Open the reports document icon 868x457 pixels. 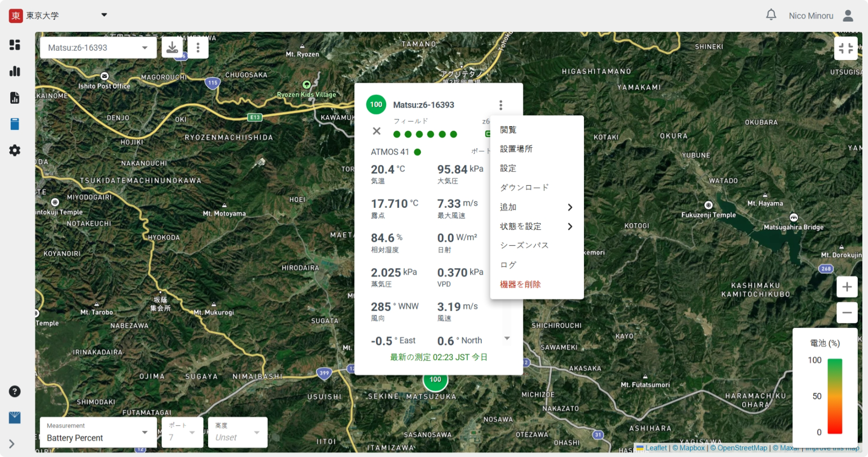click(x=15, y=98)
